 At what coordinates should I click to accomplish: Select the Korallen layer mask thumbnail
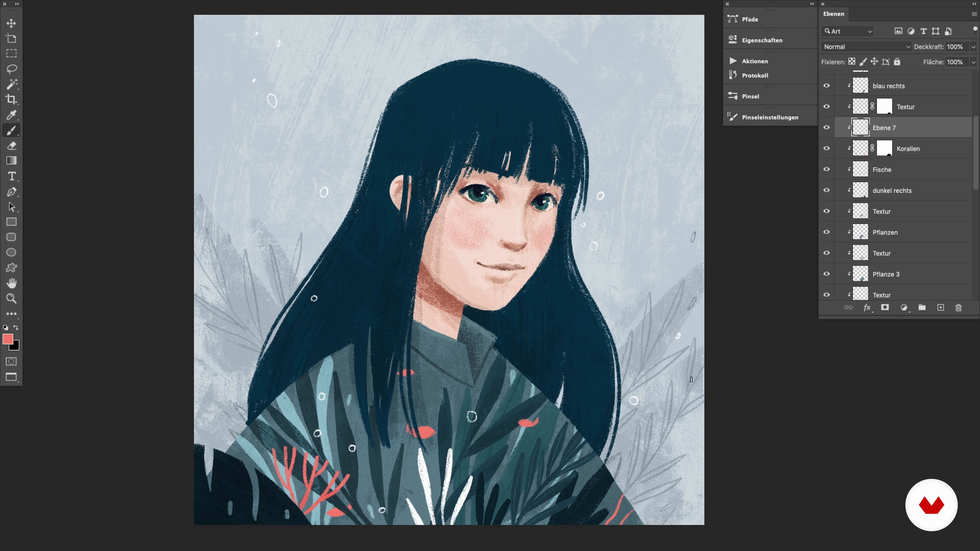[x=885, y=148]
